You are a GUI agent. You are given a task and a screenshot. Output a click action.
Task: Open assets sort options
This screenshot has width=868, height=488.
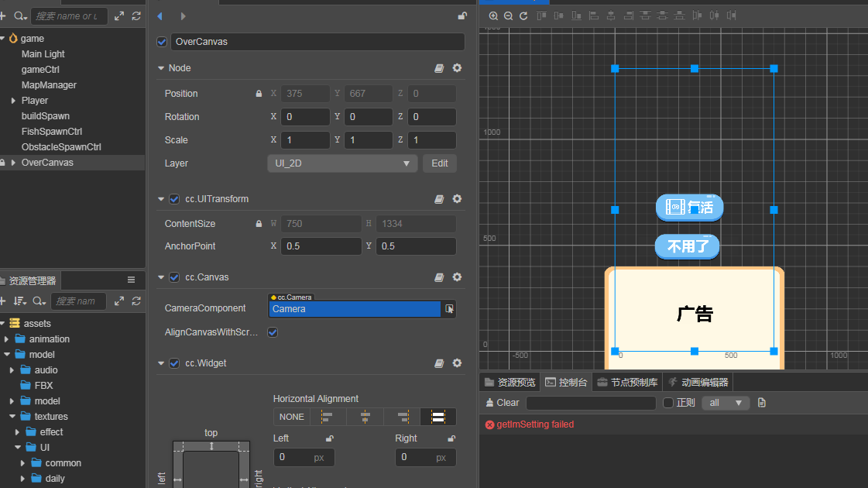20,301
